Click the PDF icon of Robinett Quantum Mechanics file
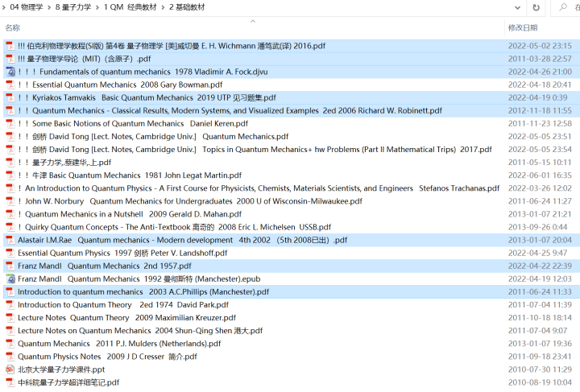The width and height of the screenshot is (580, 392). coord(10,110)
